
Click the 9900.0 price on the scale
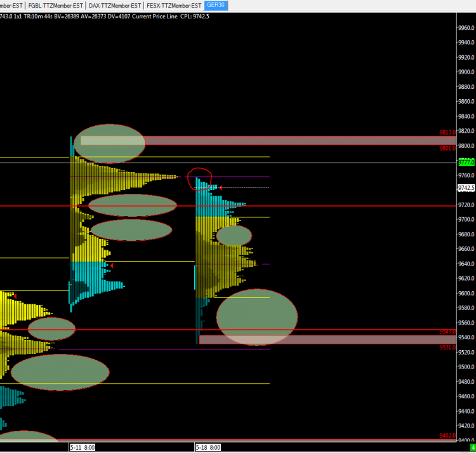[466, 72]
